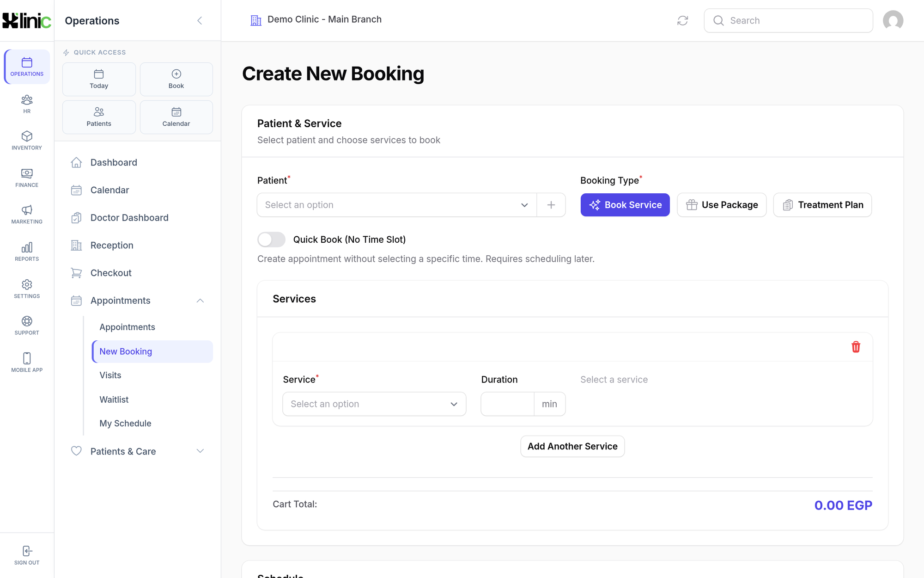Open the Operations module in sidebar
This screenshot has width=924, height=578.
point(27,67)
